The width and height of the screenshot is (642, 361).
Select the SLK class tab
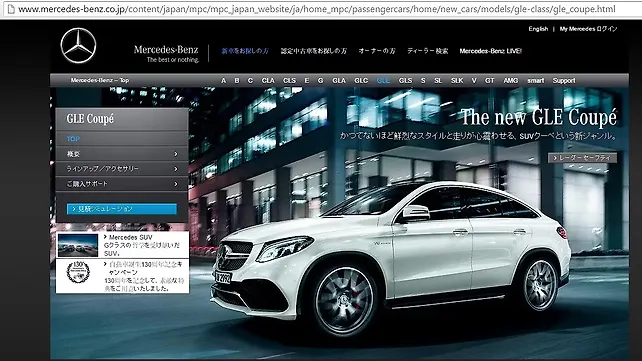tap(457, 81)
